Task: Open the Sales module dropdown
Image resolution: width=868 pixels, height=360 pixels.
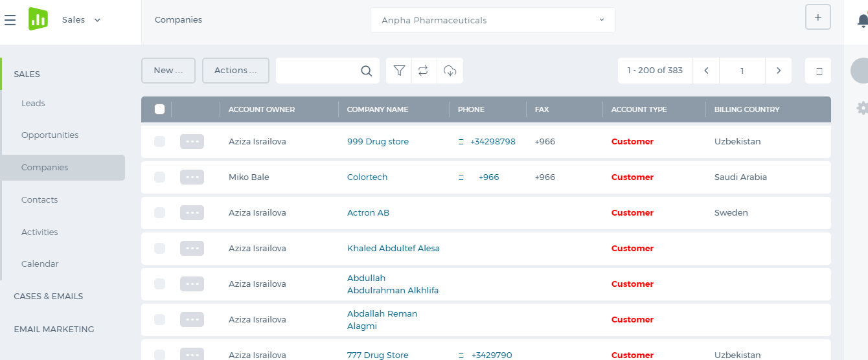Action: (82, 20)
